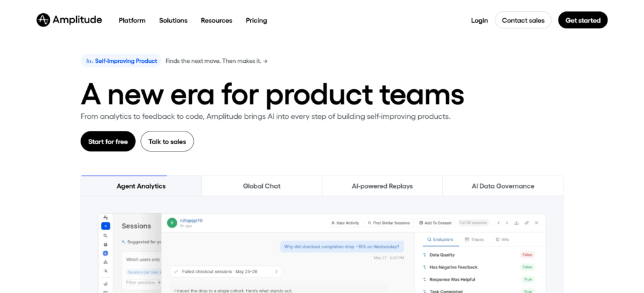Expand the Pulled checkout sessions chevron
Screen dimensions: 644x293
pyautogui.click(x=277, y=271)
